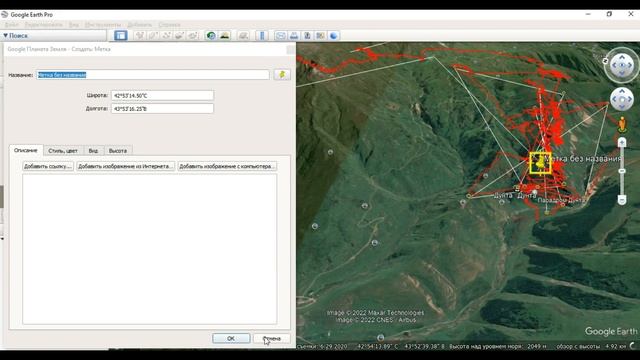Open the Ruler tool

click(x=262, y=36)
